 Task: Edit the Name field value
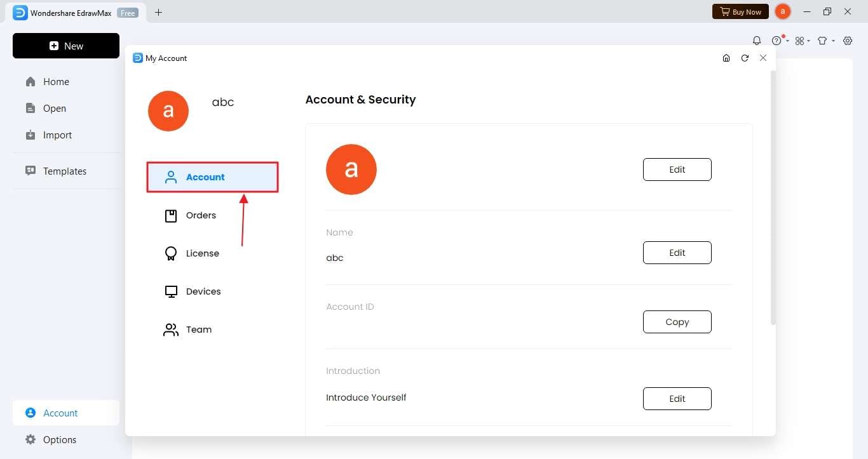point(677,253)
